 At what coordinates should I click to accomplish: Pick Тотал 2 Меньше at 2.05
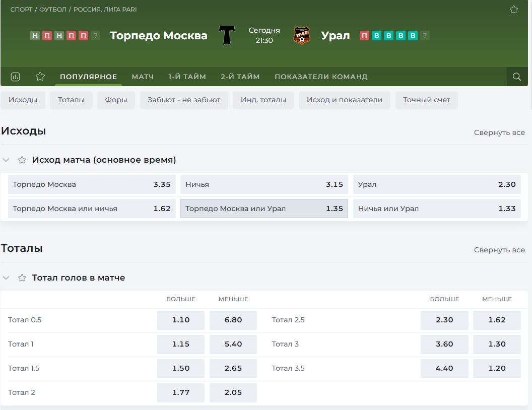point(233,393)
